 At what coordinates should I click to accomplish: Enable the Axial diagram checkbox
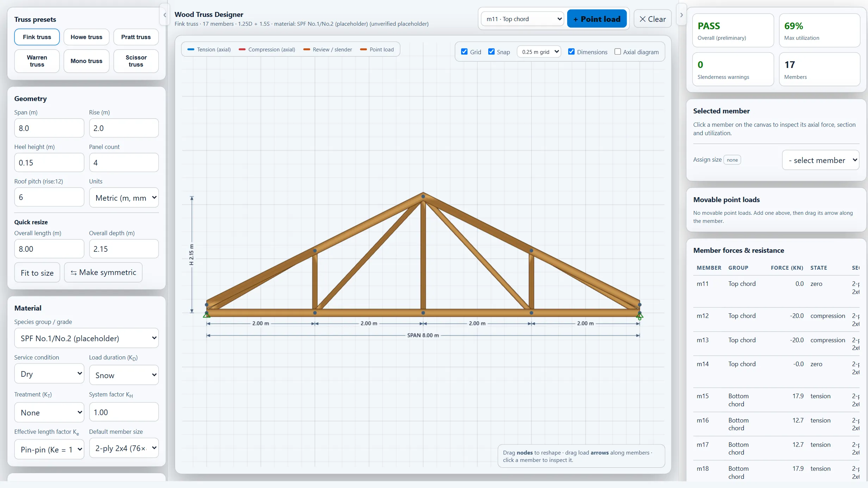618,52
